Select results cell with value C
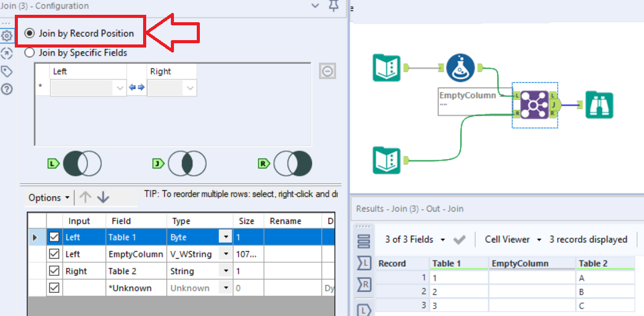This screenshot has width=644, height=316. tap(605, 306)
